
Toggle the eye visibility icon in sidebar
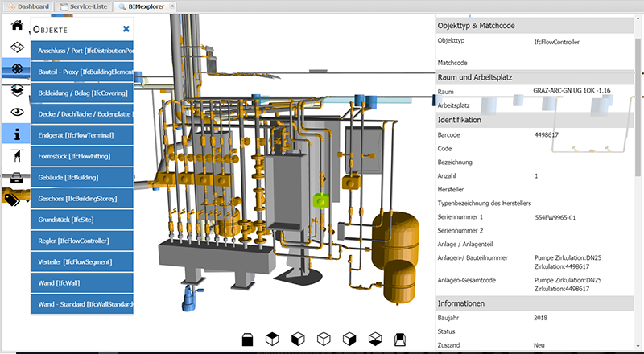[17, 112]
